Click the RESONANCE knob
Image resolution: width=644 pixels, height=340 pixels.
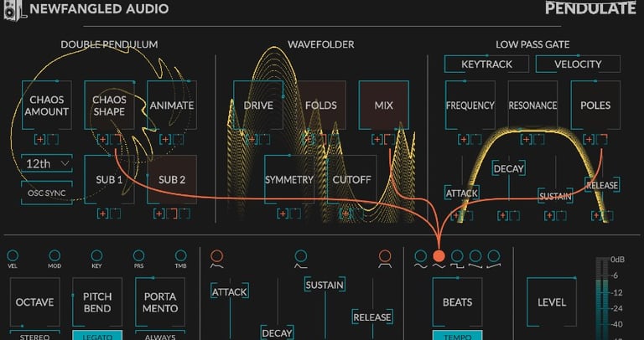tap(532, 106)
